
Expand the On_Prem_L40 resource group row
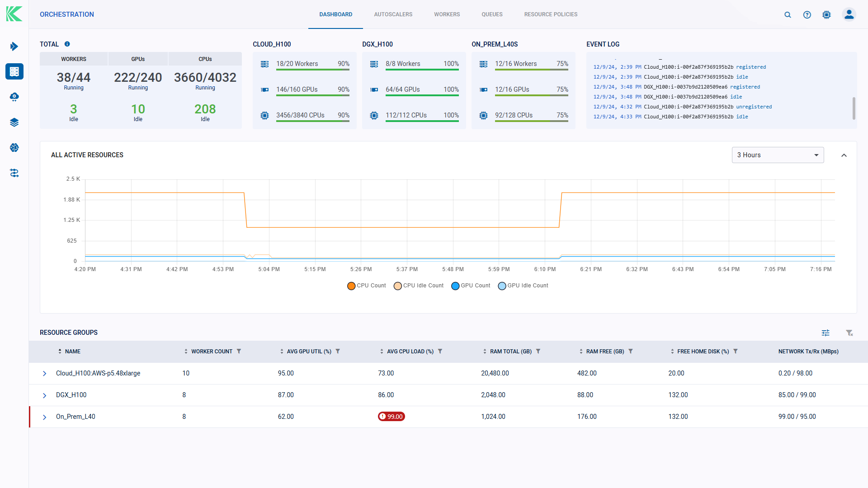44,417
